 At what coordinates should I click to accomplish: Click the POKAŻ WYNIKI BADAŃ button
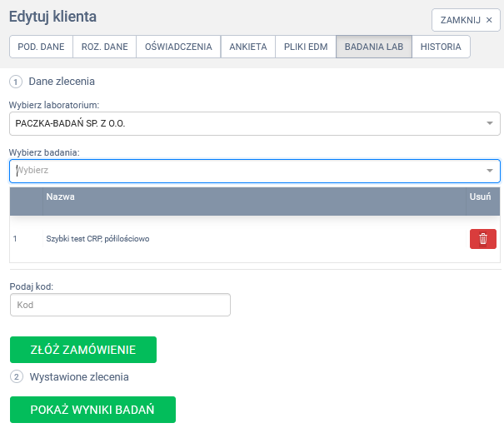click(92, 411)
